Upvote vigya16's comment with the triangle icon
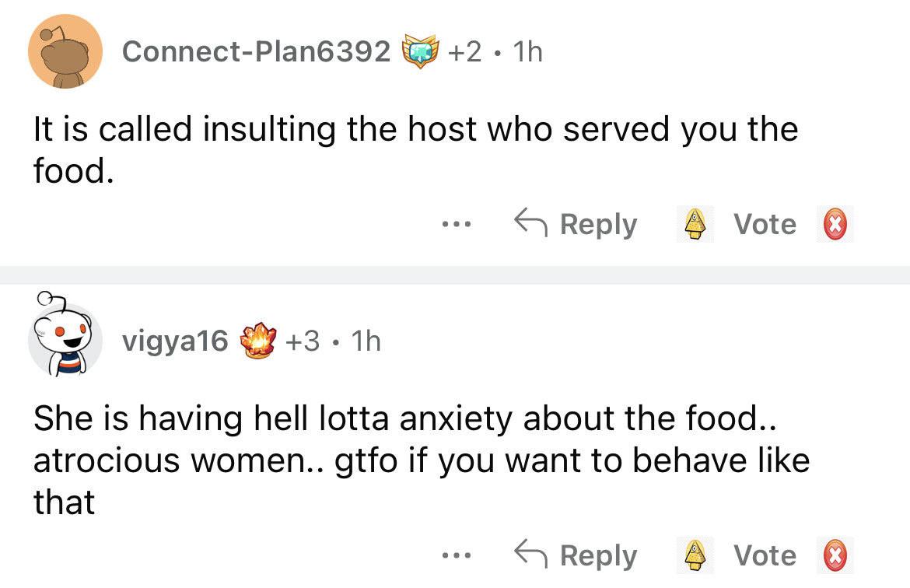Image resolution: width=910 pixels, height=588 pixels. [694, 555]
